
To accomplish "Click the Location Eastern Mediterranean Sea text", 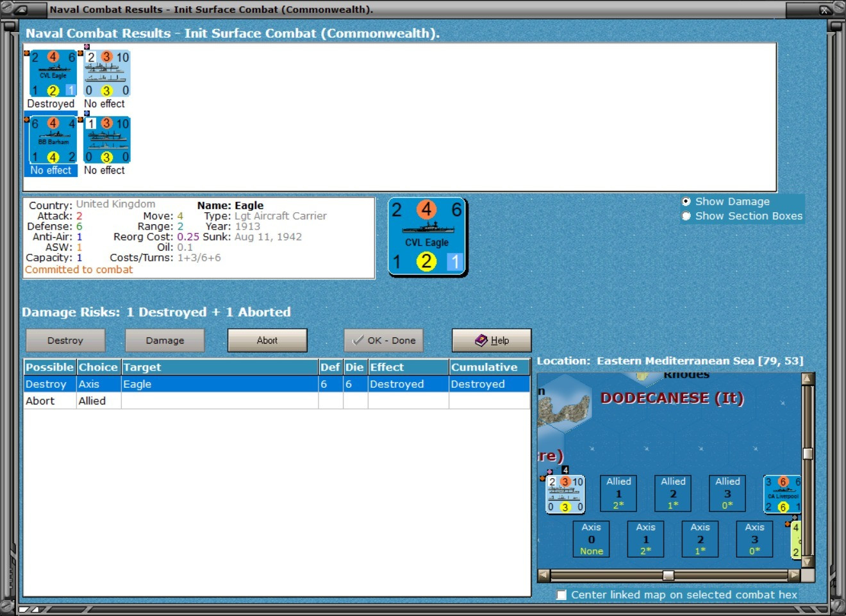I will [670, 361].
